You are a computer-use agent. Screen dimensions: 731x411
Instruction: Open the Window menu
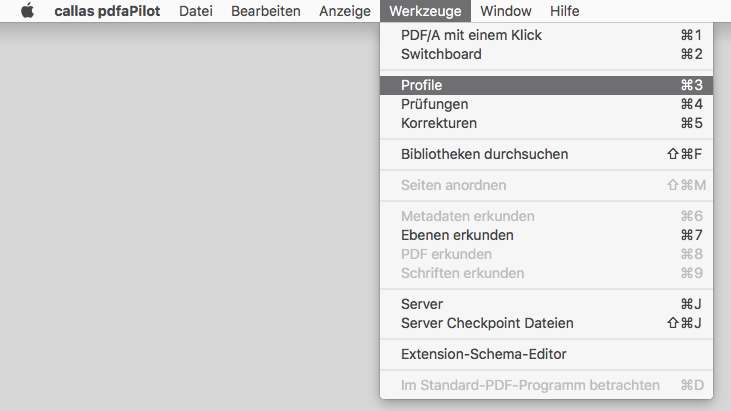point(506,11)
